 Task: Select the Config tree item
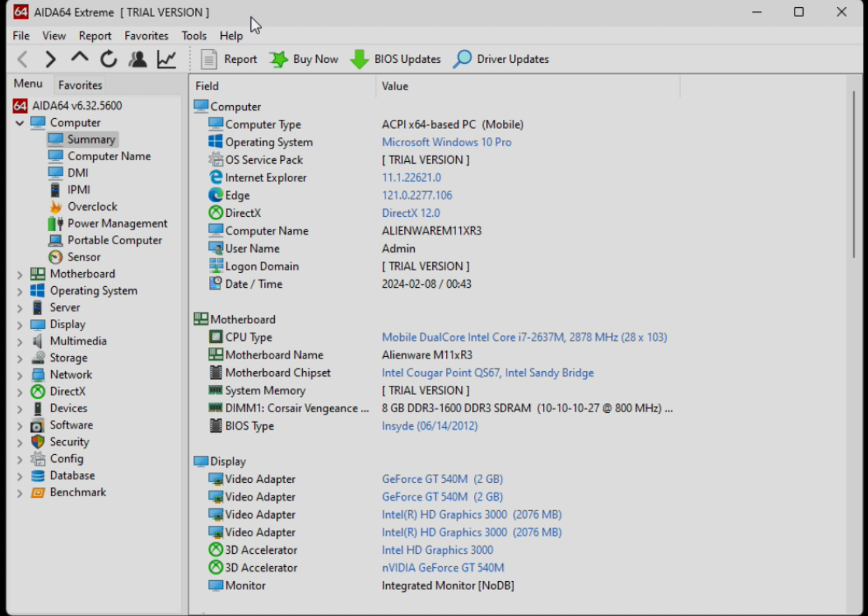coord(57,458)
